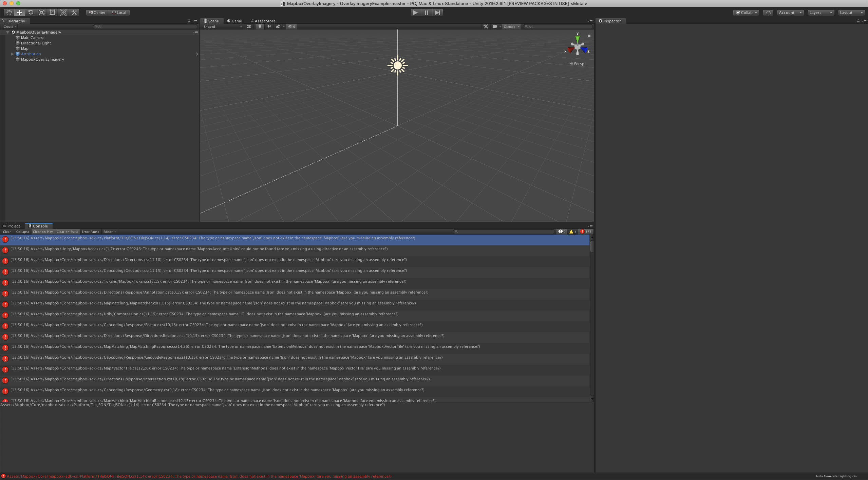Click the Collapse console button

point(23,232)
